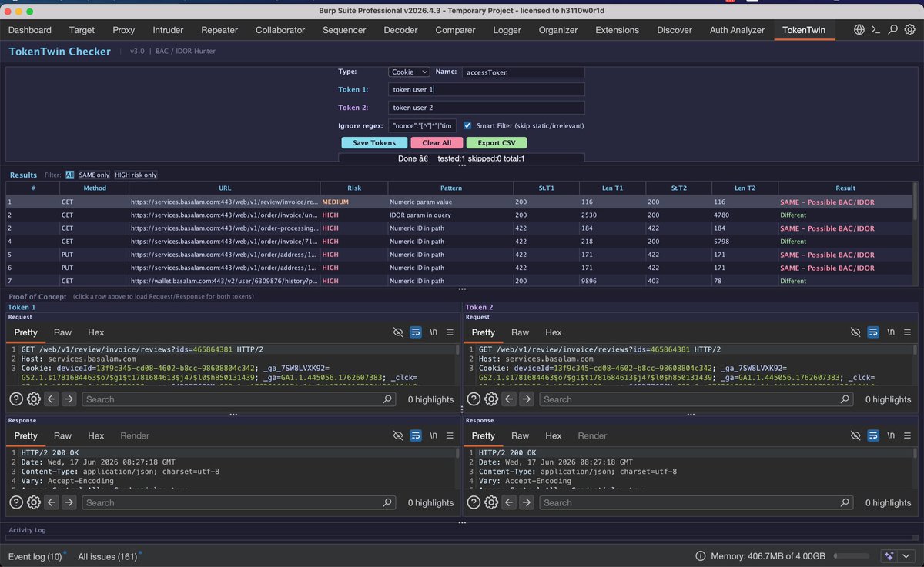Open search settings gear in Token 2 Request
This screenshot has height=567, width=924.
point(491,399)
